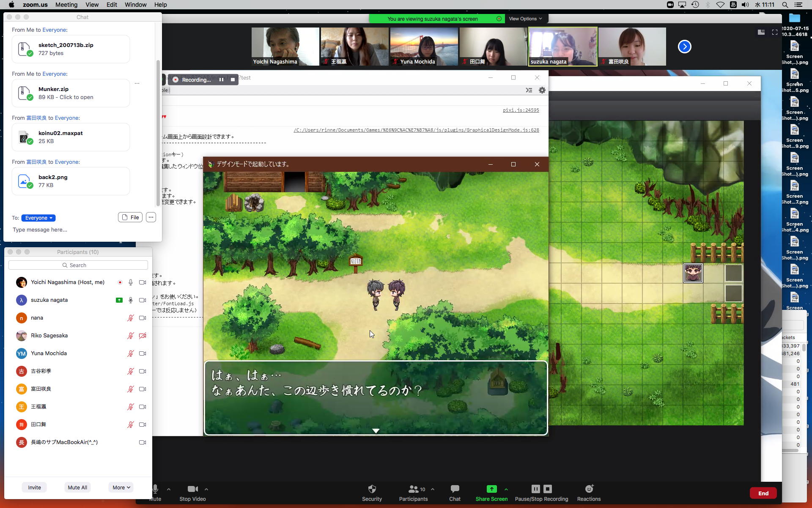Open the Security shield icon

372,489
